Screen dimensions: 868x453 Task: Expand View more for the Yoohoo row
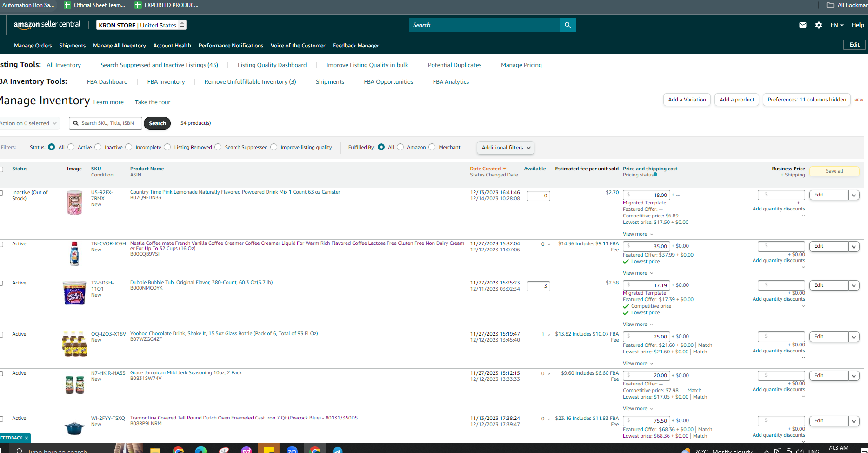[638, 364]
